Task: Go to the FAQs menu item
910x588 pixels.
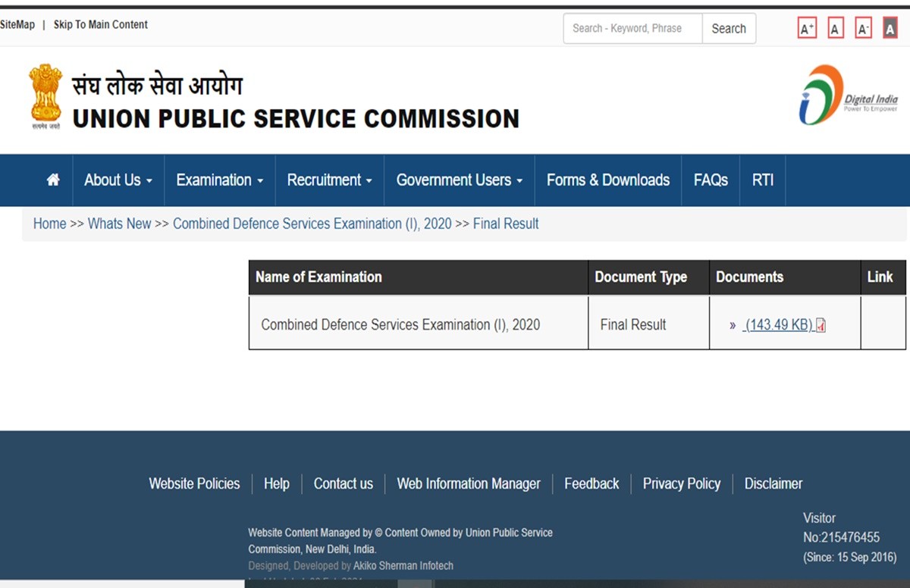Action: 711,180
